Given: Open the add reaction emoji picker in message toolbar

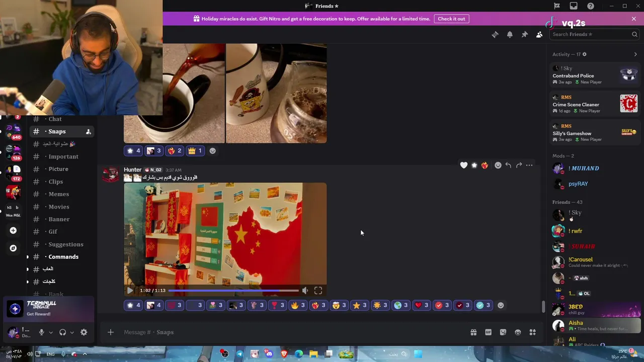Looking at the screenshot, I should [498, 165].
